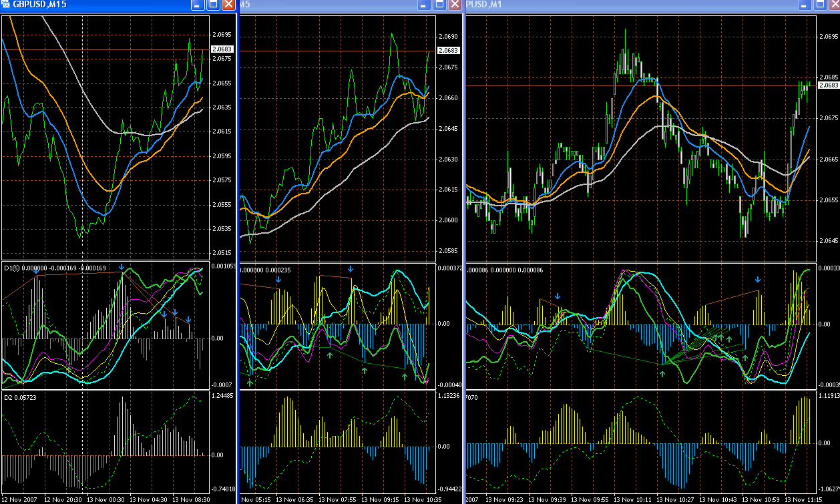The width and height of the screenshot is (840, 504).
Task: Click the 1.24485 scale value in M15 D2 panel
Action: [222, 395]
